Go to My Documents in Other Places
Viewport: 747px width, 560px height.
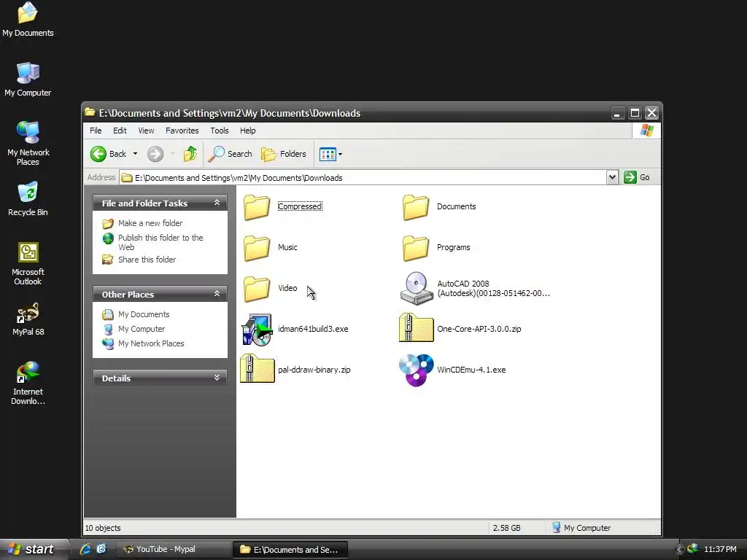tap(144, 314)
